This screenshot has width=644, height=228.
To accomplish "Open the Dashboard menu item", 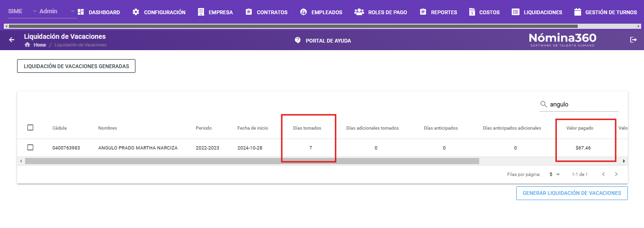I will [98, 12].
